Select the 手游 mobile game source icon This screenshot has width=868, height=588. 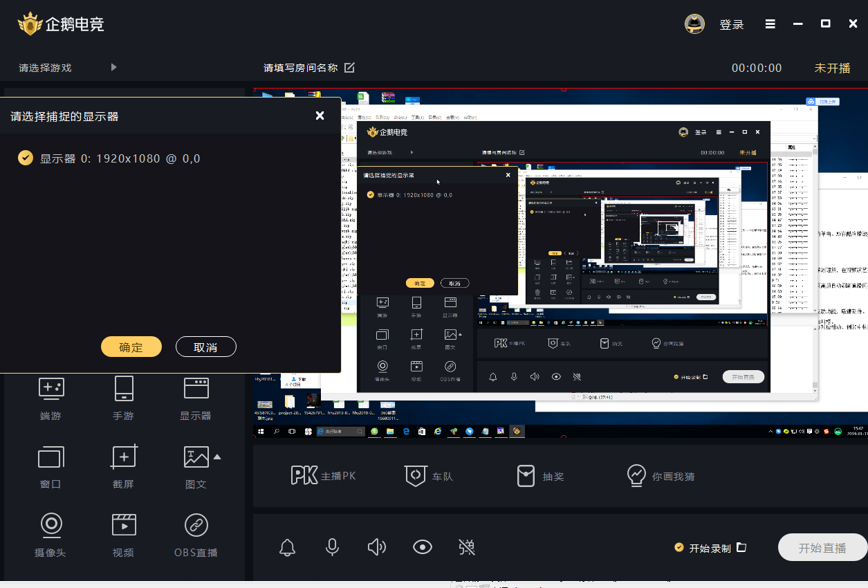click(x=124, y=389)
